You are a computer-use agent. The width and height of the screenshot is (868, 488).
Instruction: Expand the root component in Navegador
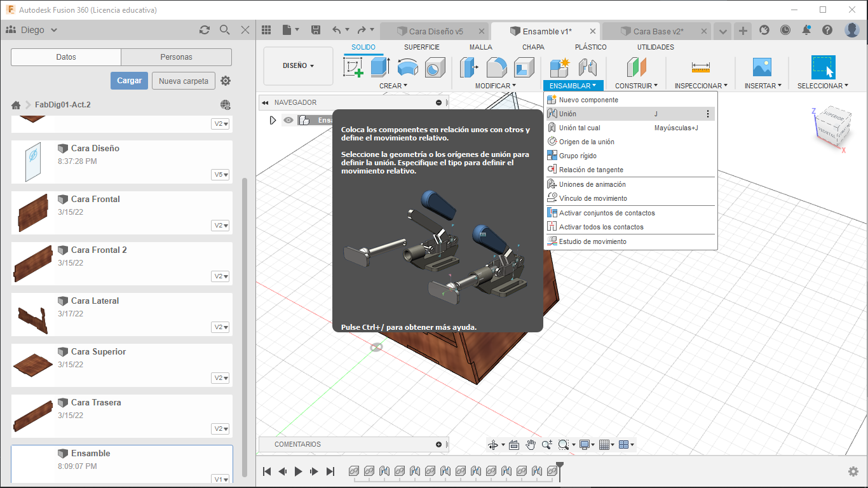click(x=273, y=120)
